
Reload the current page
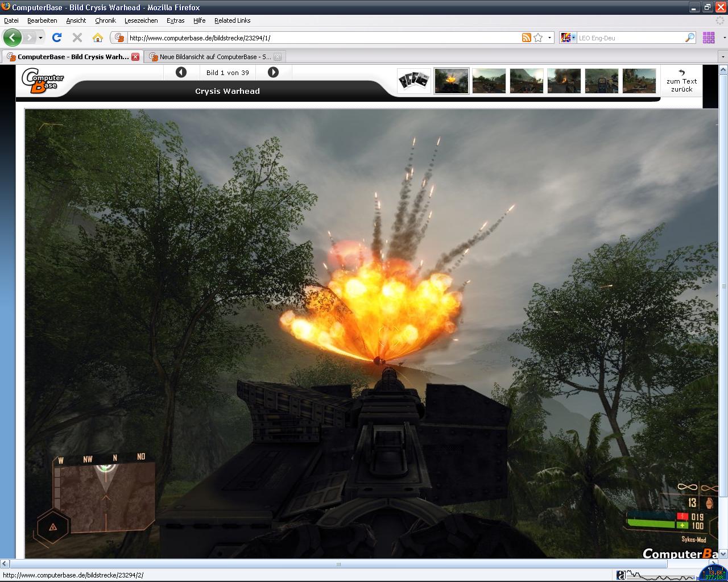click(56, 38)
